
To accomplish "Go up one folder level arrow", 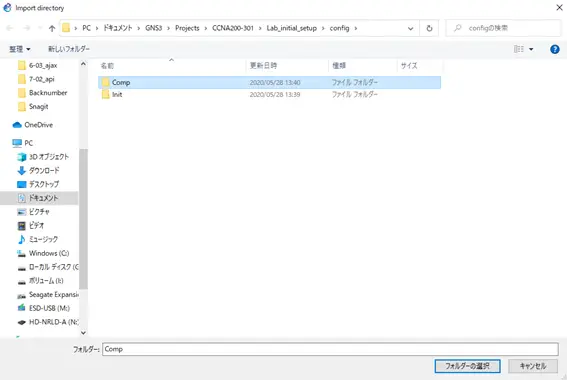I will coord(52,28).
